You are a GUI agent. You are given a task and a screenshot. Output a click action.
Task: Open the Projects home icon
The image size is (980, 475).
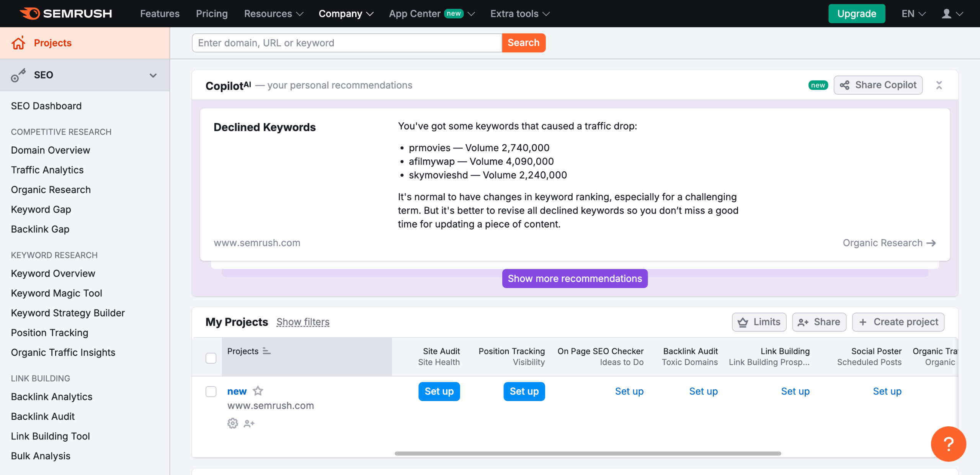click(x=18, y=43)
